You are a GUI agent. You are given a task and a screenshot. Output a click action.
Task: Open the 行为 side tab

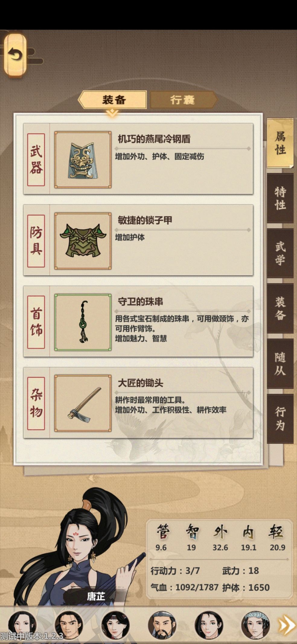[280, 419]
